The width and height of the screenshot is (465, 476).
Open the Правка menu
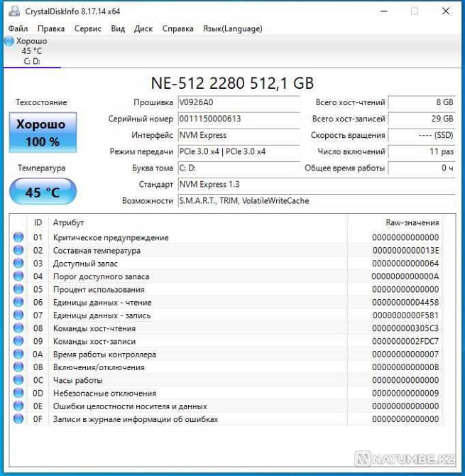click(x=51, y=28)
